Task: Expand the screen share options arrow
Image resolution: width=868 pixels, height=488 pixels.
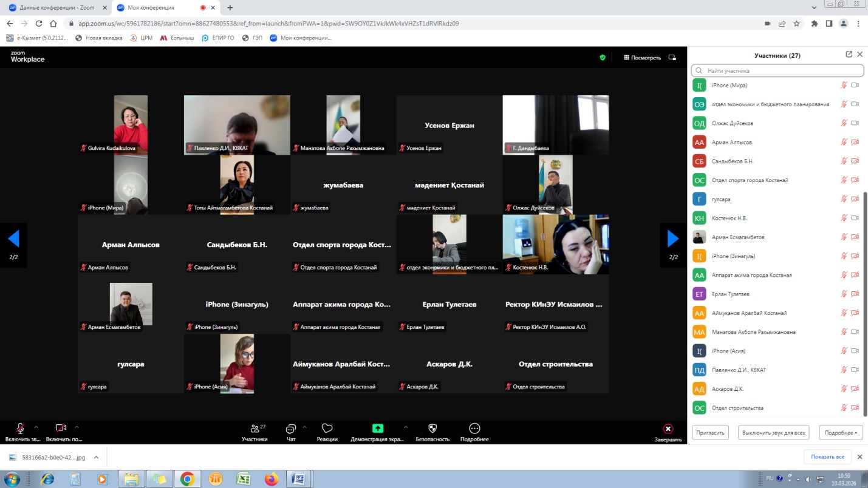Action: [x=406, y=427]
